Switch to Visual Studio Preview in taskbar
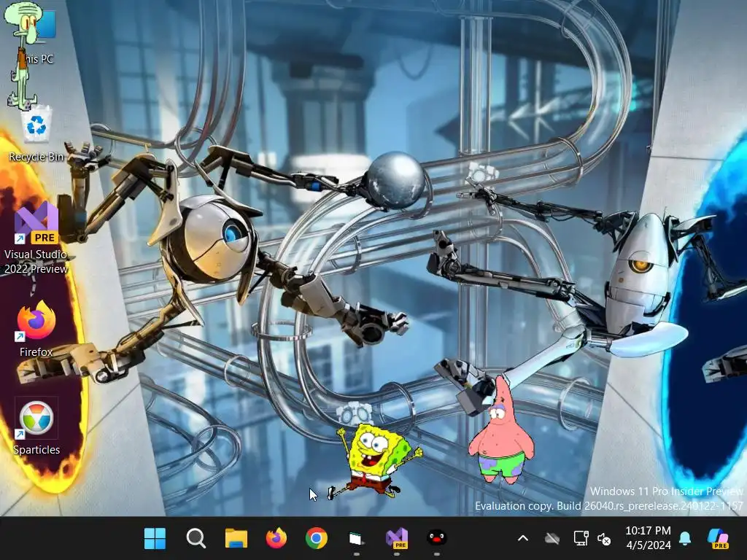Screen dimensions: 747x560 (396, 538)
